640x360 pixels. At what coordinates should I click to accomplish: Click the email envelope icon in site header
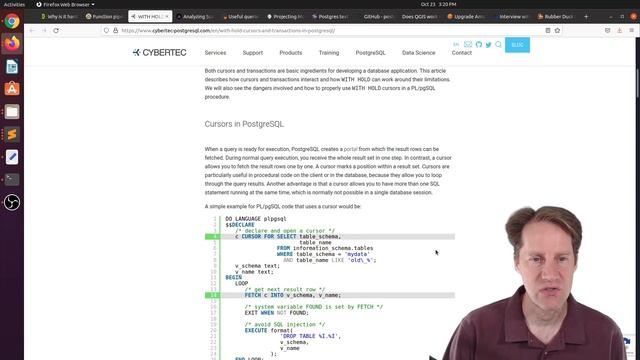(x=468, y=44)
